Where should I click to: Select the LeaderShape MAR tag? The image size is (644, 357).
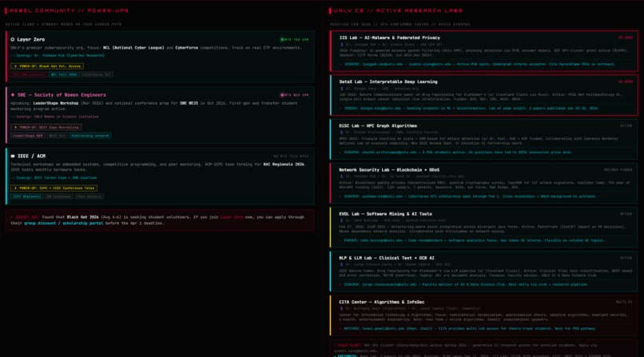click(x=28, y=136)
